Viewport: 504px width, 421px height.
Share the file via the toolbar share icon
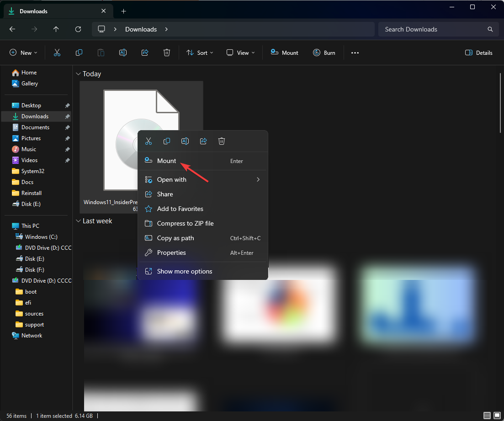pos(145,53)
